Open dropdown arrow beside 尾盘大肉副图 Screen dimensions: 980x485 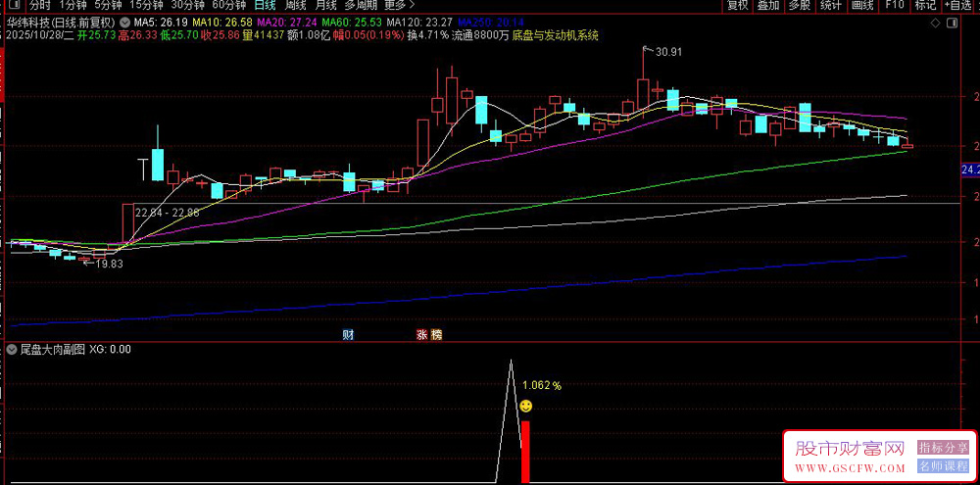[x=12, y=350]
